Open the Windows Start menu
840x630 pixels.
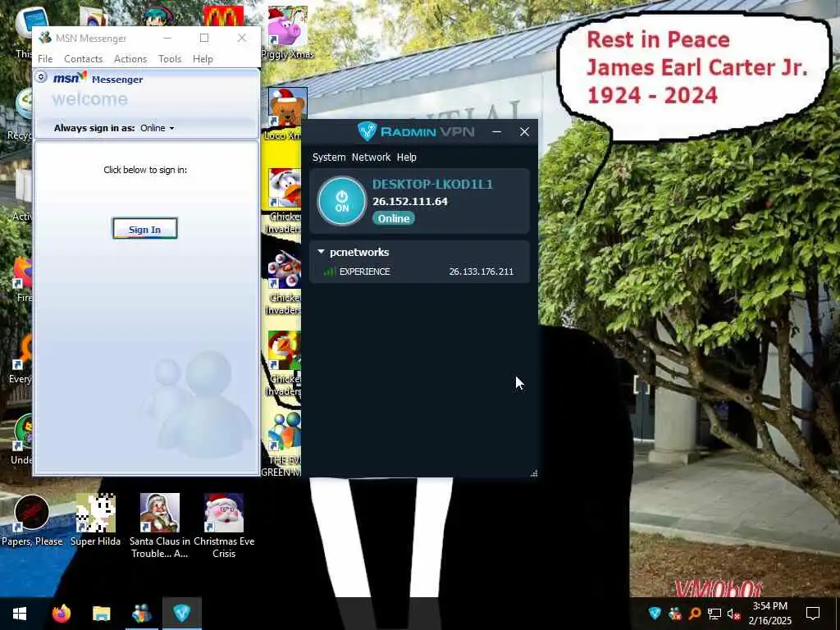click(20, 614)
